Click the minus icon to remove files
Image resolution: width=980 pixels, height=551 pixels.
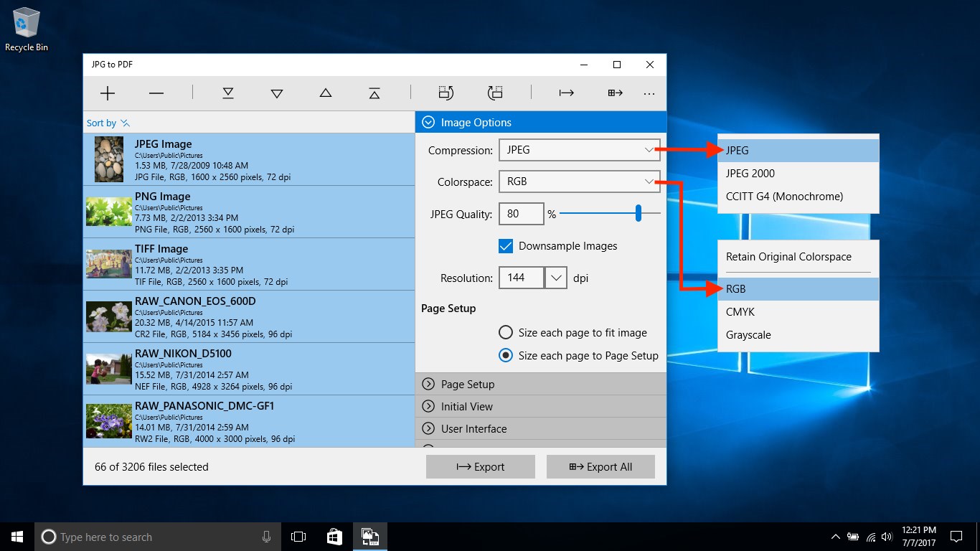pos(156,93)
